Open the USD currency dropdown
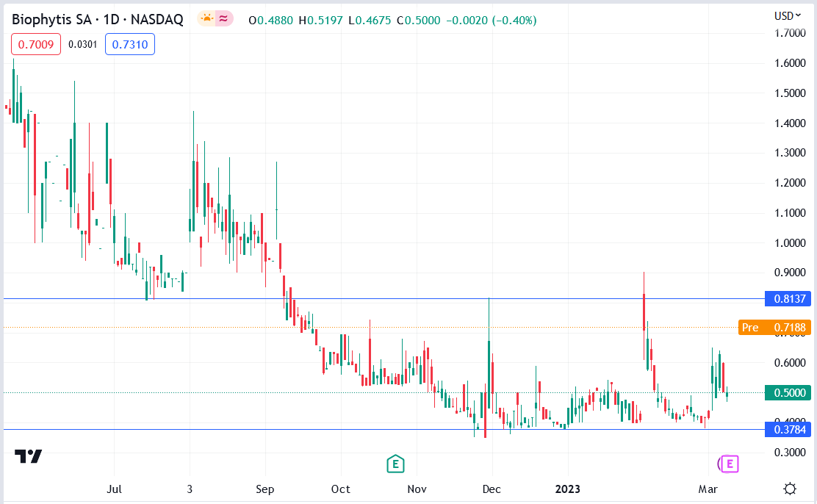This screenshot has height=504, width=817. click(x=788, y=15)
